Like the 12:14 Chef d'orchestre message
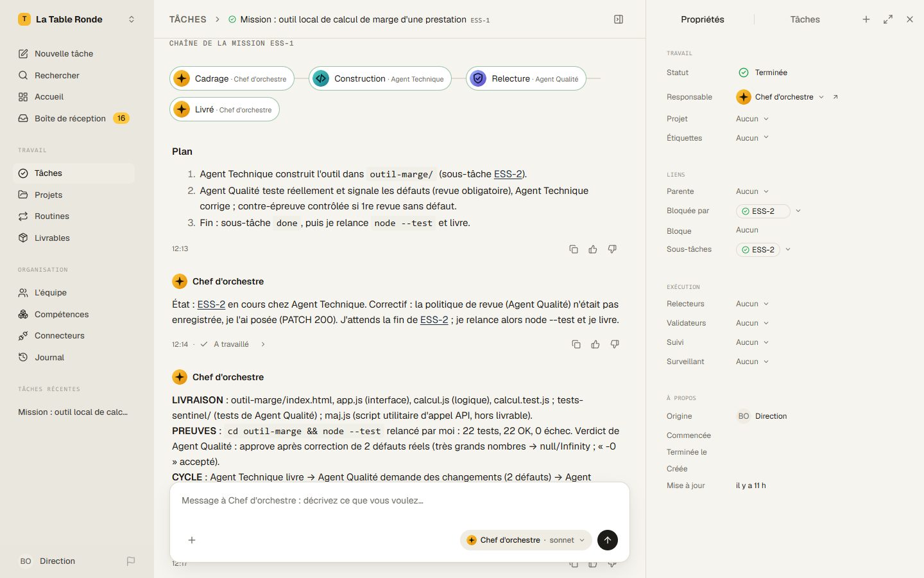Viewport: 924px width, 578px height. (x=595, y=344)
